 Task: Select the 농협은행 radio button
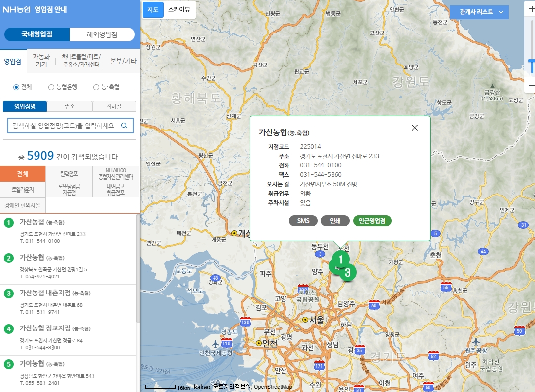(51, 87)
